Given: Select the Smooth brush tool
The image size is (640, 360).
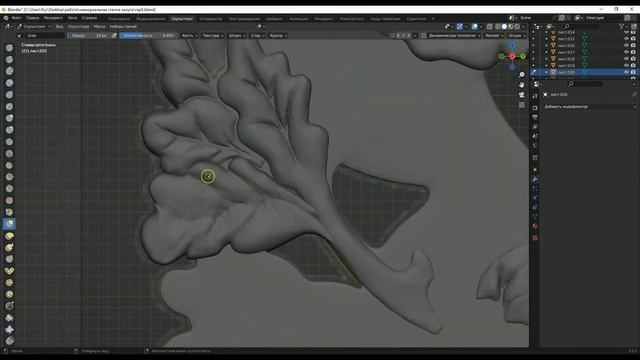Looking at the screenshot, I should tap(9, 153).
